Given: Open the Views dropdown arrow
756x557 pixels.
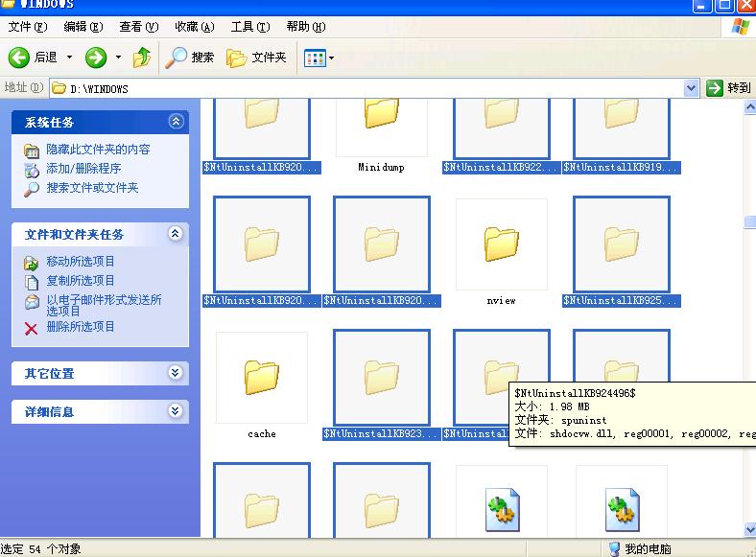Looking at the screenshot, I should click(331, 58).
